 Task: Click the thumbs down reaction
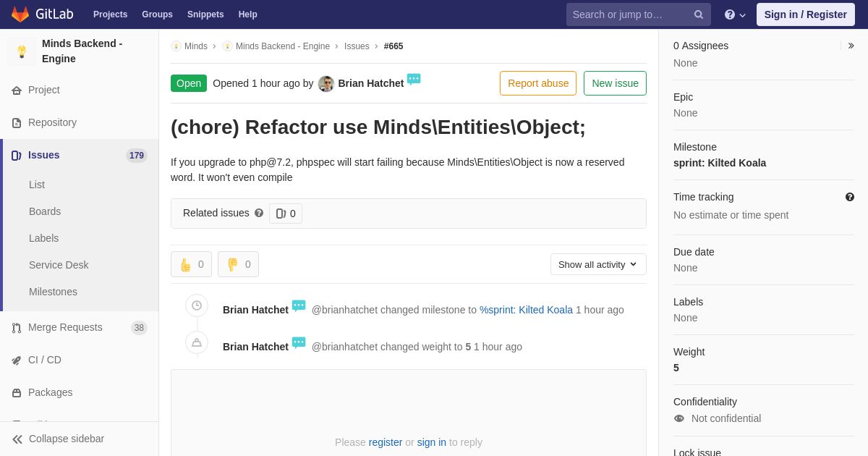point(238,264)
